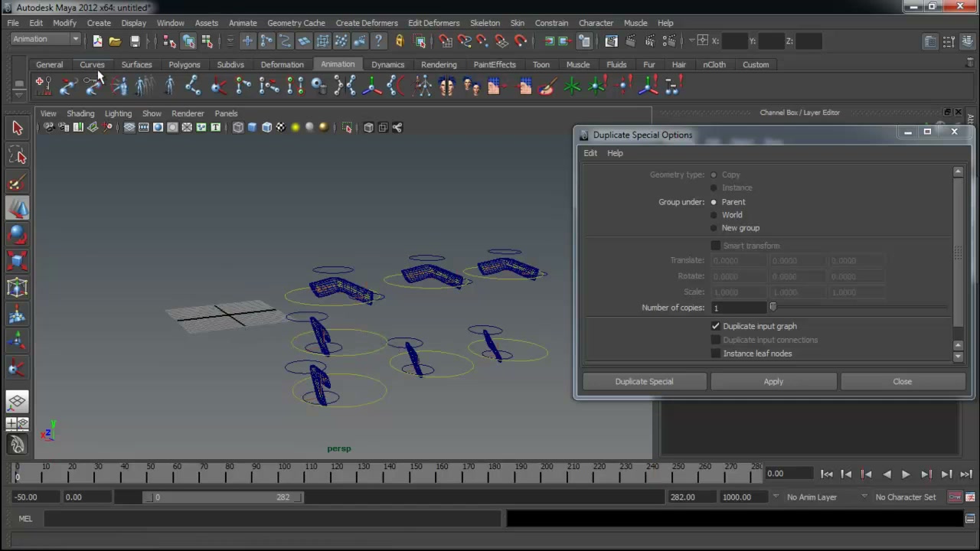Viewport: 980px width, 551px height.
Task: Activate the Soft Modification tool
Action: click(18, 315)
